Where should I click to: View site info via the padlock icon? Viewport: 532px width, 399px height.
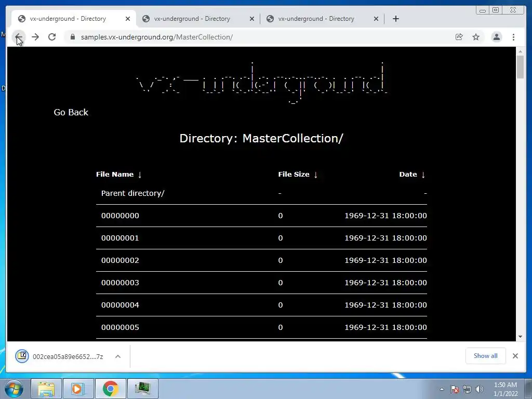click(73, 37)
